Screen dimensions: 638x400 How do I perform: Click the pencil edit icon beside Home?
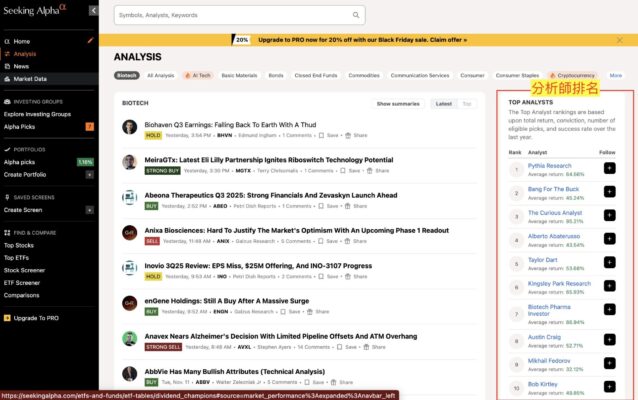pyautogui.click(x=91, y=41)
